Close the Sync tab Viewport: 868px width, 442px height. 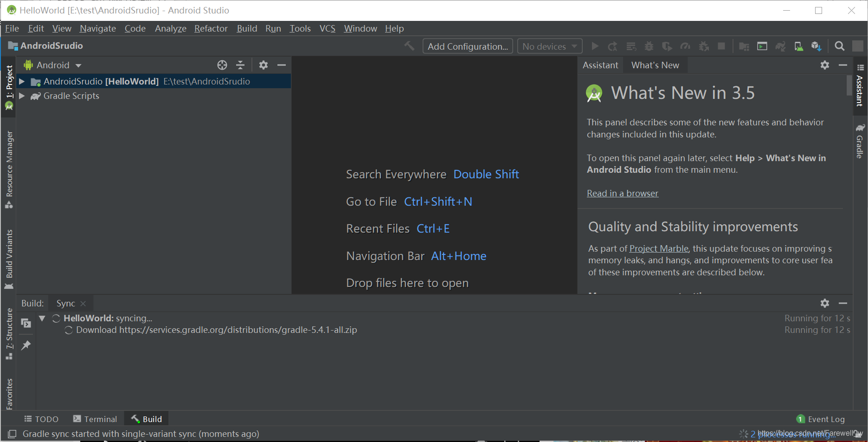[x=84, y=303]
